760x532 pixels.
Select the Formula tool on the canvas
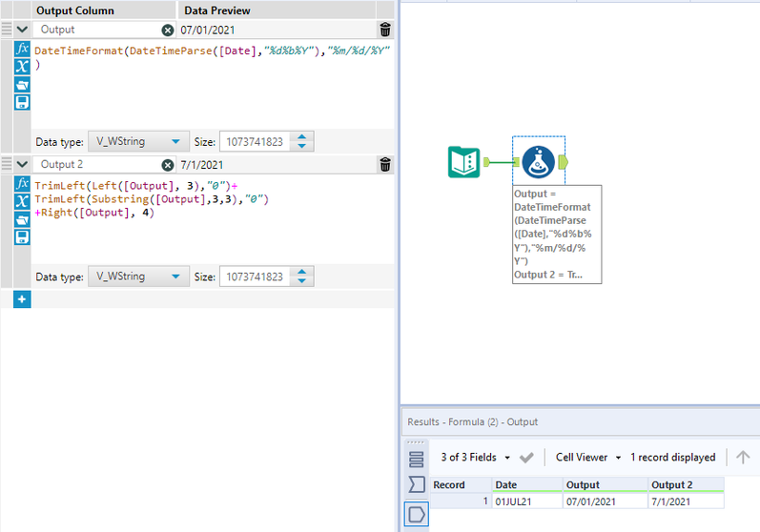[539, 162]
